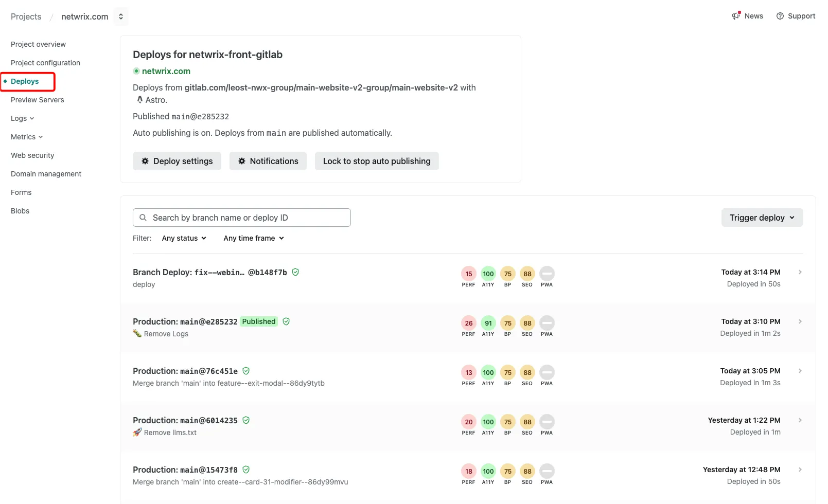Go to Project overview in sidebar
The image size is (828, 504).
[x=38, y=44]
